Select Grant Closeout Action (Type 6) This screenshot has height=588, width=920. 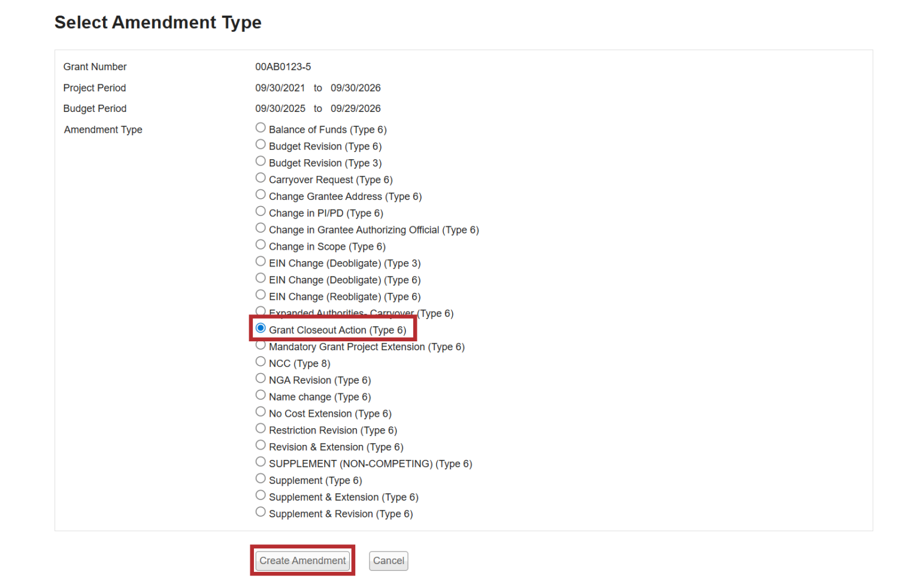click(261, 329)
